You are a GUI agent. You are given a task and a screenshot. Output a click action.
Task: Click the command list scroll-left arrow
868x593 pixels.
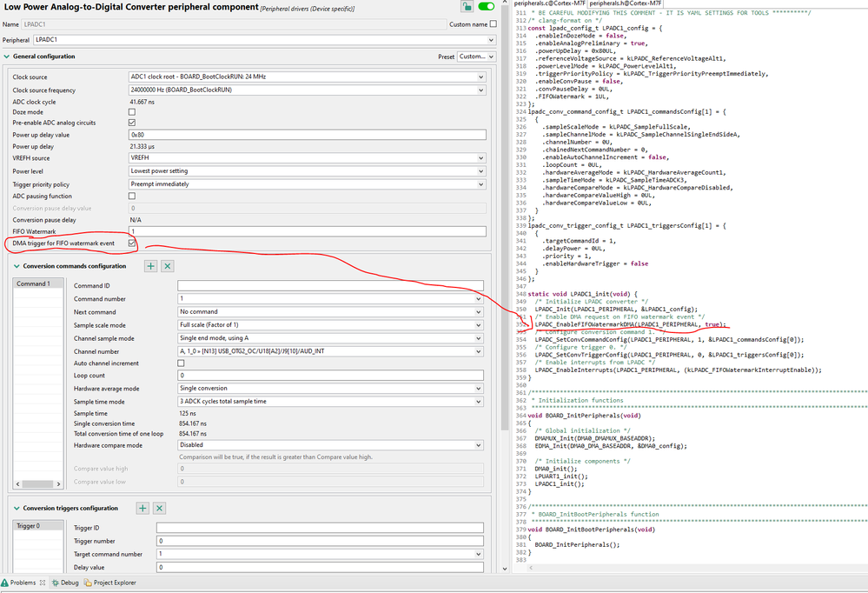(x=17, y=483)
